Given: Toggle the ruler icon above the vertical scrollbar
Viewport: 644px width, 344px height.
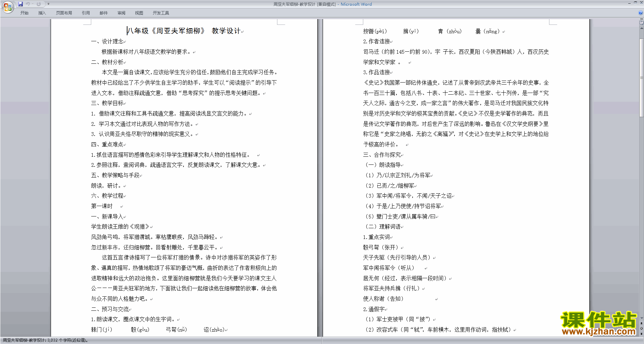Looking at the screenshot, I should click(x=642, y=23).
